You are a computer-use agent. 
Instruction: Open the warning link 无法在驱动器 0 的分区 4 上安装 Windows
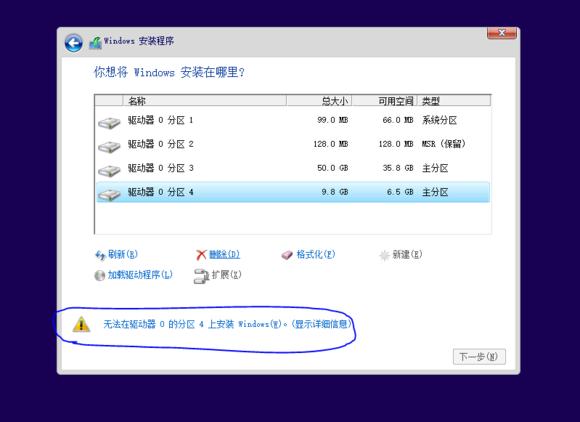click(227, 324)
